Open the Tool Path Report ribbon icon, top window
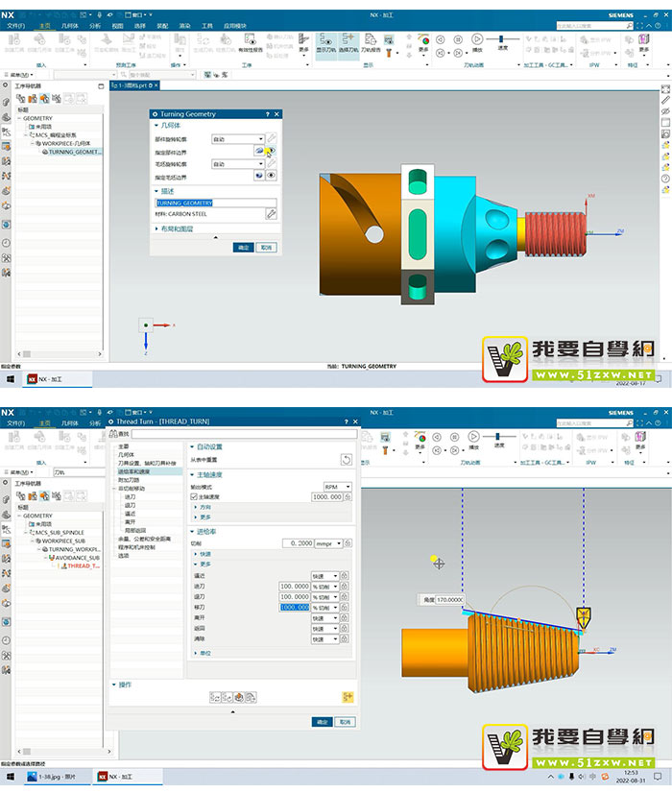The image size is (672, 793). click(x=371, y=43)
